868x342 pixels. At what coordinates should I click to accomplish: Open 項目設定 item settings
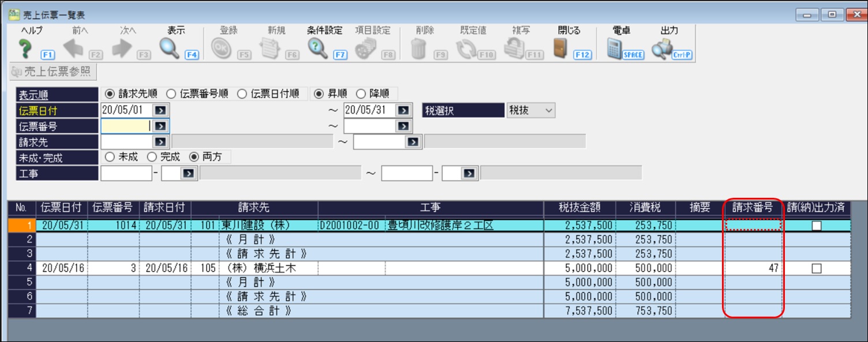click(365, 49)
